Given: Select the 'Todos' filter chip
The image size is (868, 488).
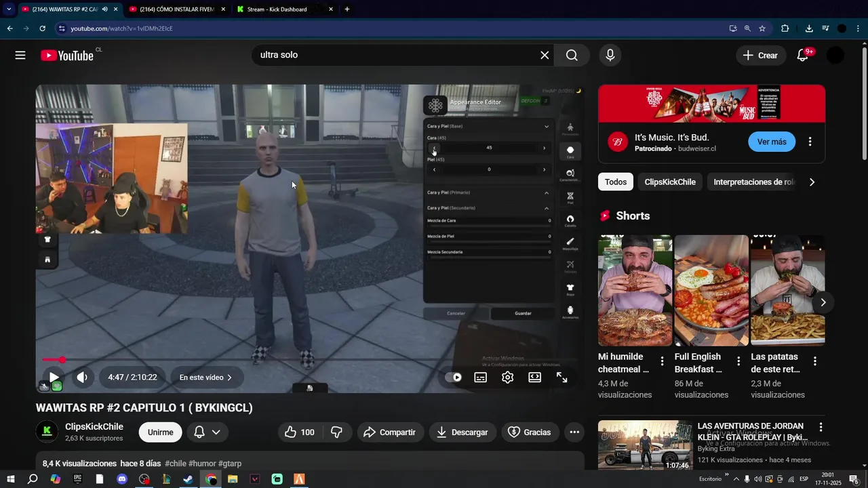Looking at the screenshot, I should (x=616, y=182).
